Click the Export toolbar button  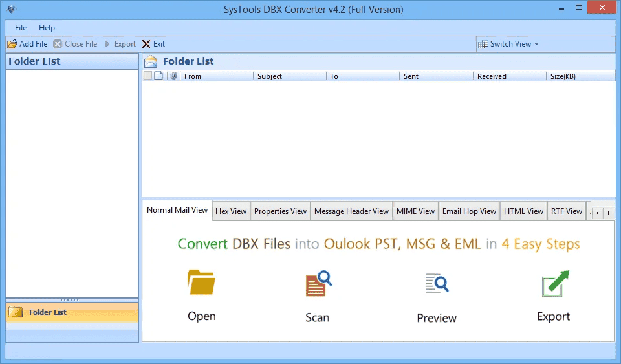120,44
